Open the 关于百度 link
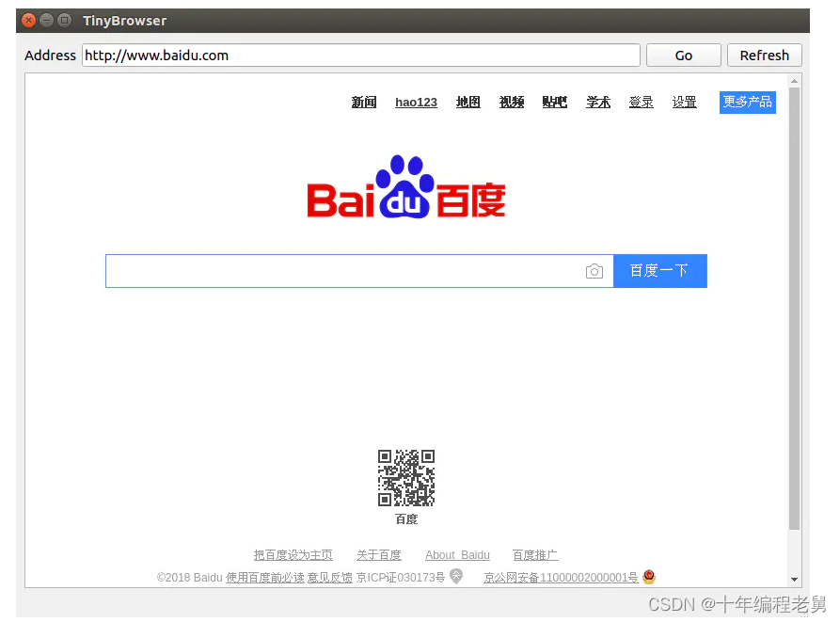The height and width of the screenshot is (622, 840). click(379, 555)
